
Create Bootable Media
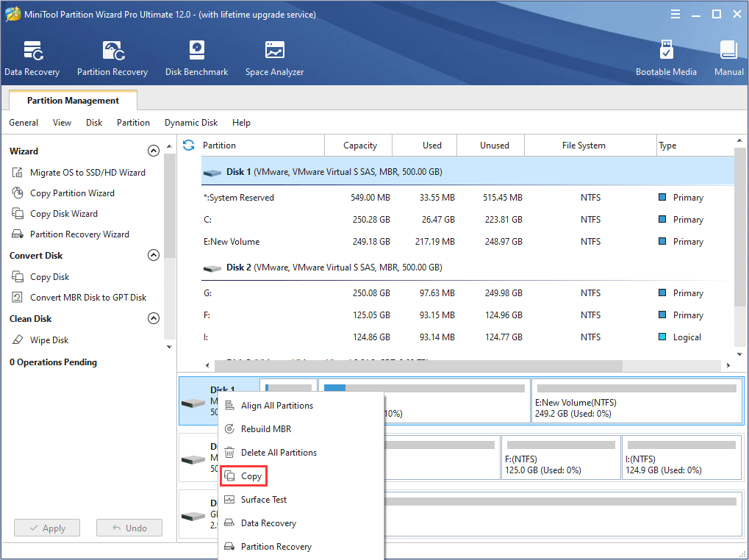click(x=666, y=58)
